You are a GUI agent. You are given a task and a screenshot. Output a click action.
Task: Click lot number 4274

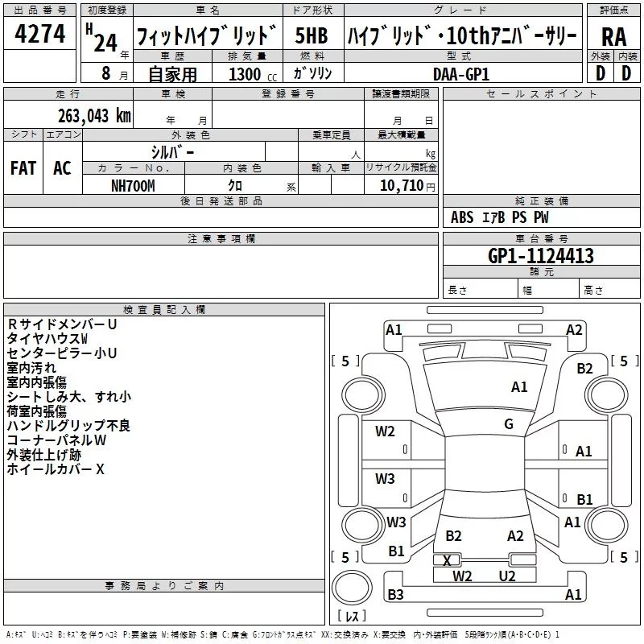pyautogui.click(x=39, y=34)
